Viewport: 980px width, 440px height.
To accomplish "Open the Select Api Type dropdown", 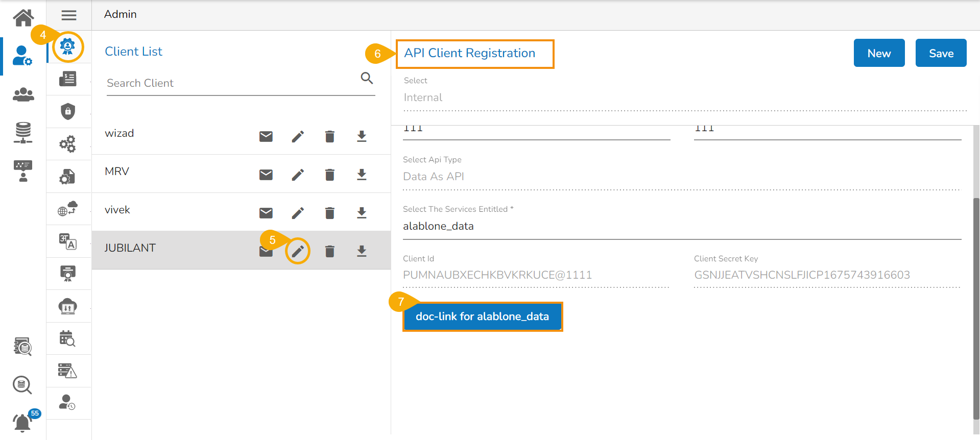I will click(682, 177).
